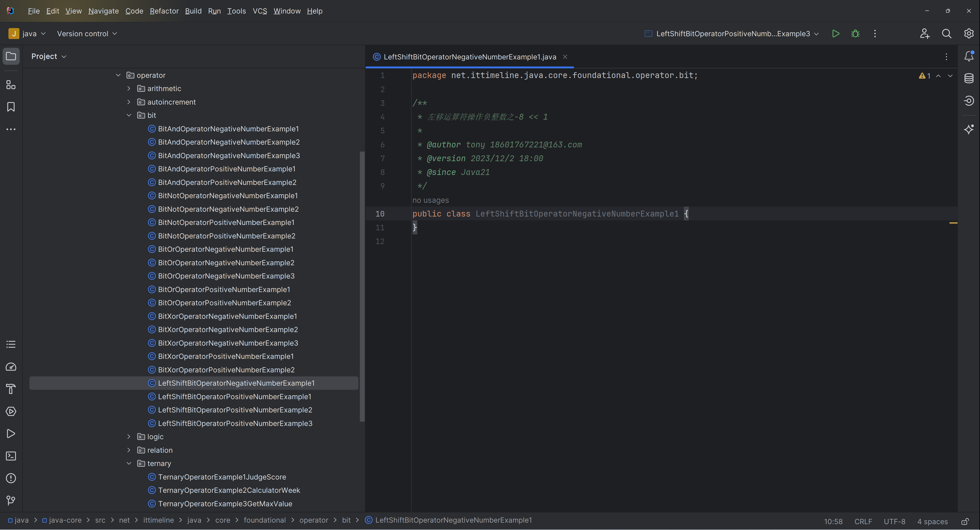Open the File menu
Viewport: 980px width, 530px height.
tap(33, 11)
